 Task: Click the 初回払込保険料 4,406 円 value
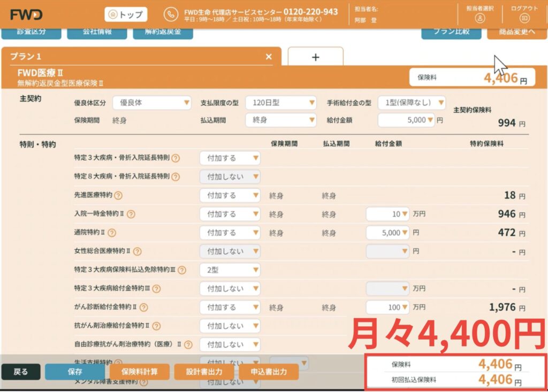(500, 380)
